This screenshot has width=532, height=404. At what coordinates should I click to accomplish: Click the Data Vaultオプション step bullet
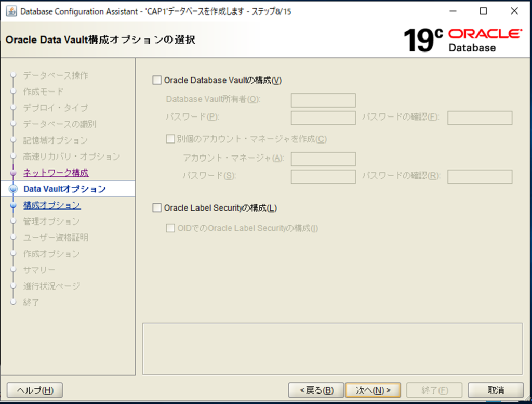tap(14, 189)
